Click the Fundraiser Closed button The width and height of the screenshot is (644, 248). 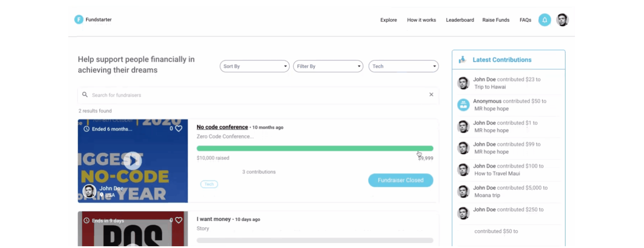(x=400, y=180)
